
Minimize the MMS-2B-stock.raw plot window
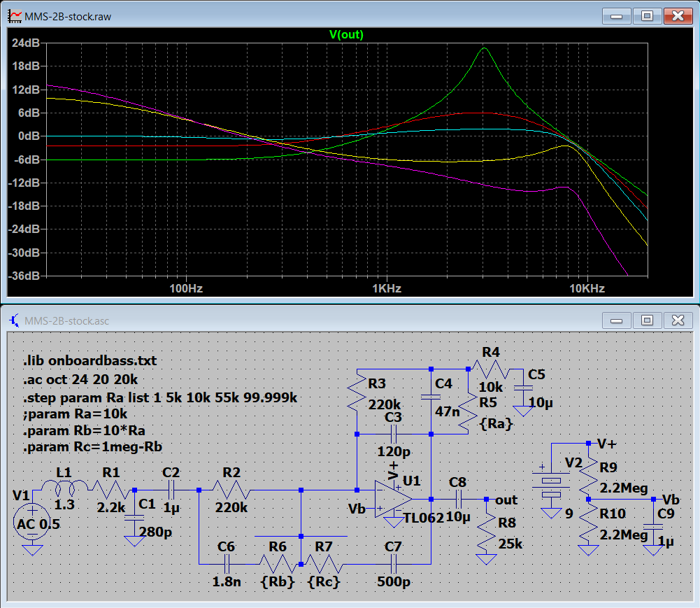click(x=616, y=17)
